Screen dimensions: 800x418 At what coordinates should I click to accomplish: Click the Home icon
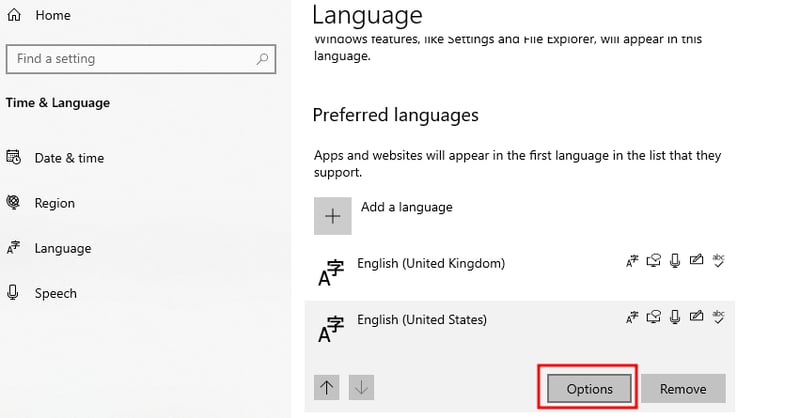coord(14,15)
